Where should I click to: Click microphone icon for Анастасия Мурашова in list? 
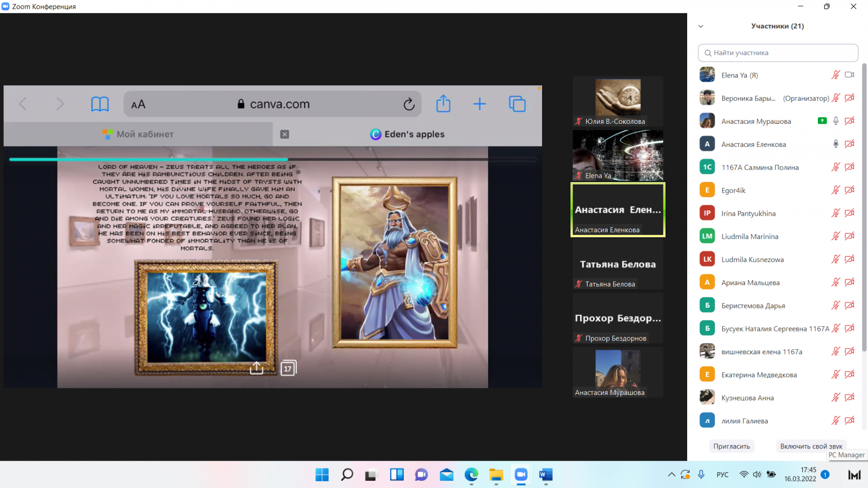(x=836, y=121)
